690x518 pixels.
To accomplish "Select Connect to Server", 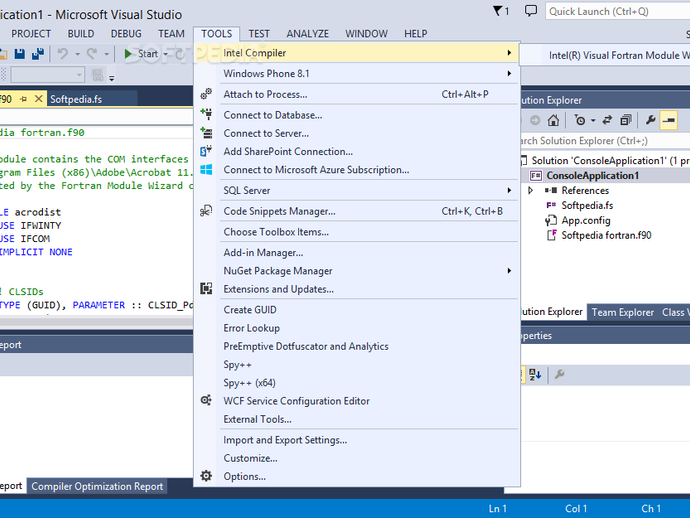I will 356,133.
